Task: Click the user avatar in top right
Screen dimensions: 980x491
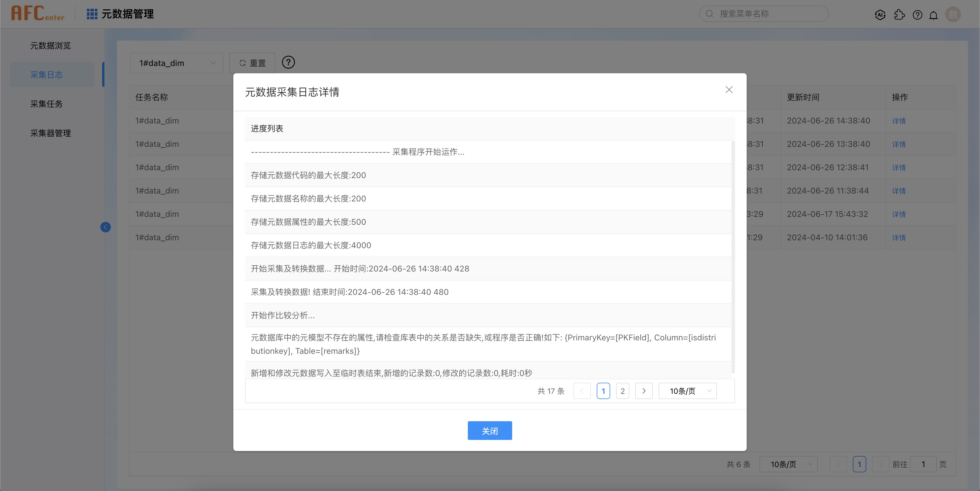Action: 953,15
